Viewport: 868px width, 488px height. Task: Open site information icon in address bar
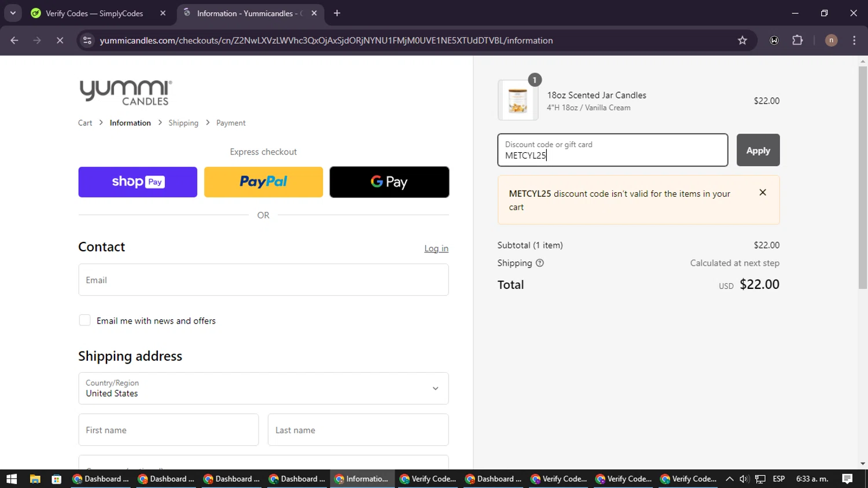pyautogui.click(x=87, y=41)
